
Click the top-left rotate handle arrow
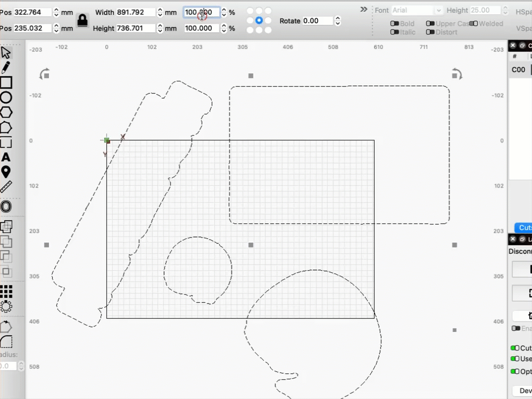(44, 73)
